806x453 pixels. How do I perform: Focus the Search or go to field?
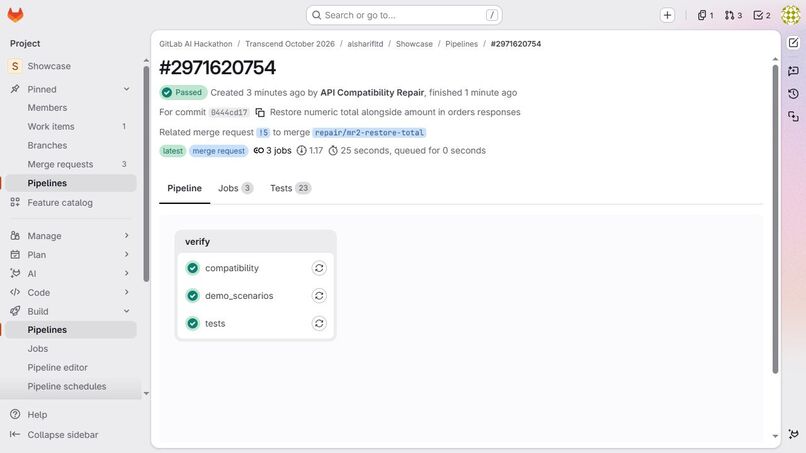[404, 15]
